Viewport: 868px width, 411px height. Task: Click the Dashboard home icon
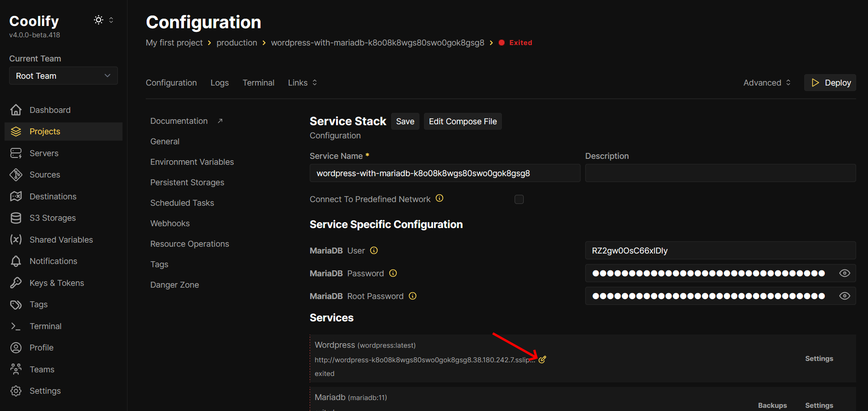click(16, 110)
